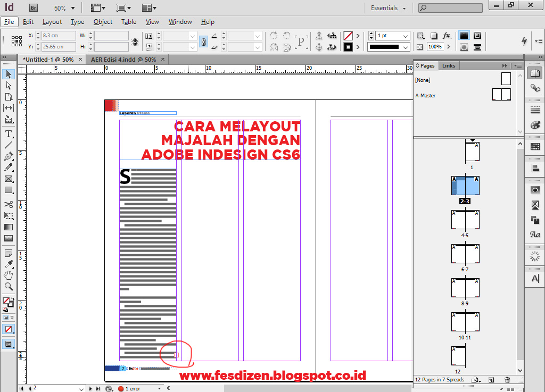Switch to the Links tab

click(449, 65)
